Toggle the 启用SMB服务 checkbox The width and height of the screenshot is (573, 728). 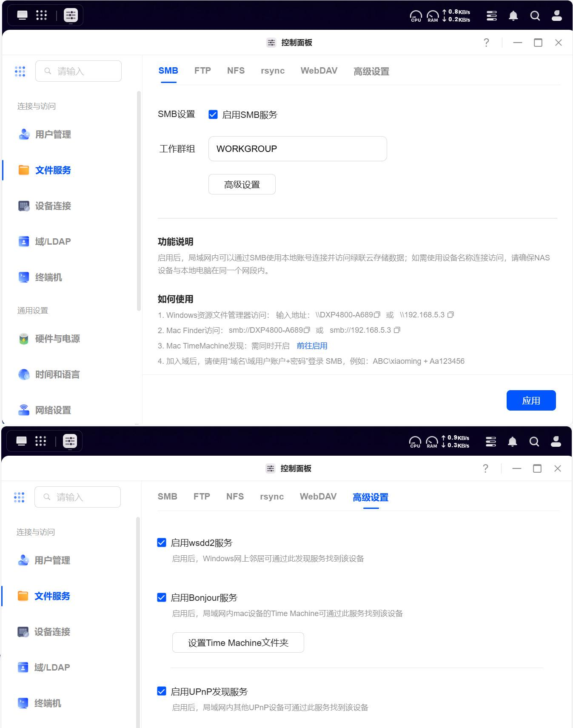[x=213, y=114]
